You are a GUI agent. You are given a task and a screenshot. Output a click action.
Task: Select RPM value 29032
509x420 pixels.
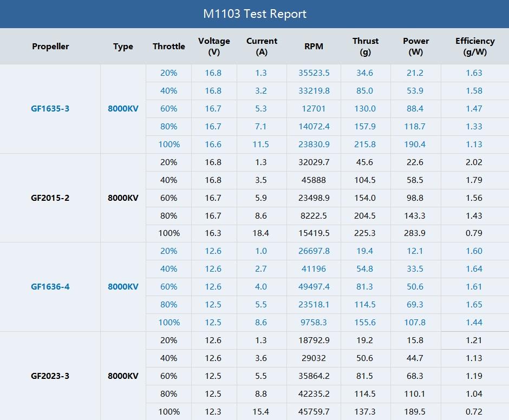[314, 358]
